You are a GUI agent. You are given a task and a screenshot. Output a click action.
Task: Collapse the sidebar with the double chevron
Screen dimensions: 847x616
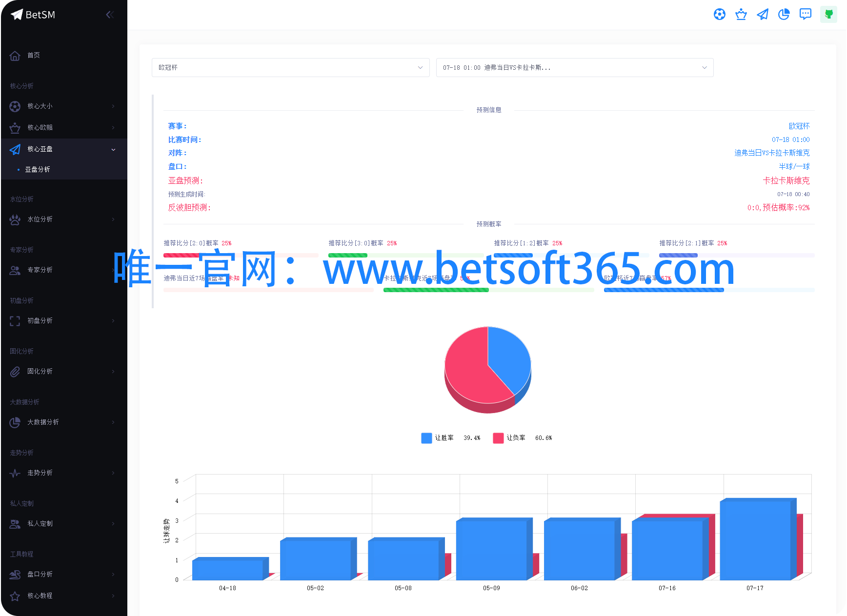110,15
